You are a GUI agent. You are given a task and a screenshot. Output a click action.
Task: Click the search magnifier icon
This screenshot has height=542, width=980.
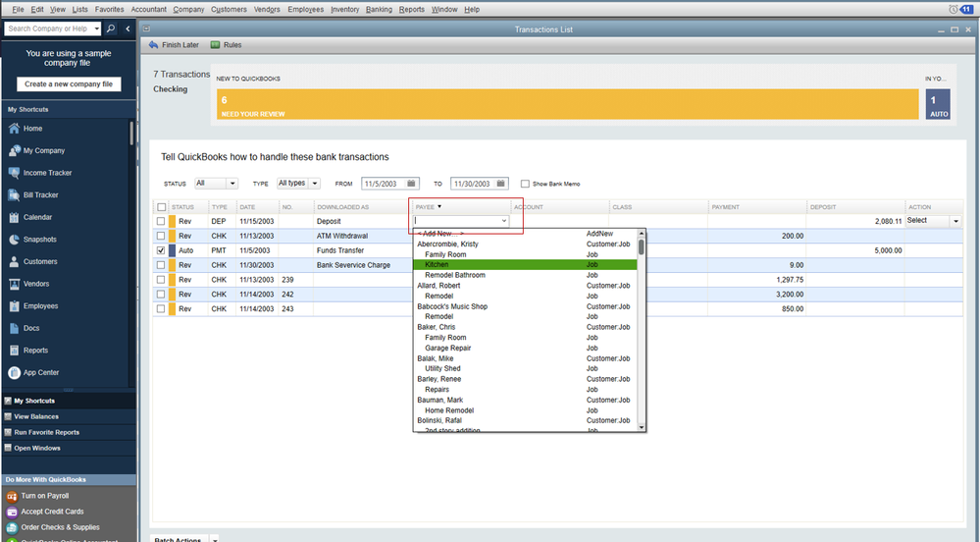(111, 28)
